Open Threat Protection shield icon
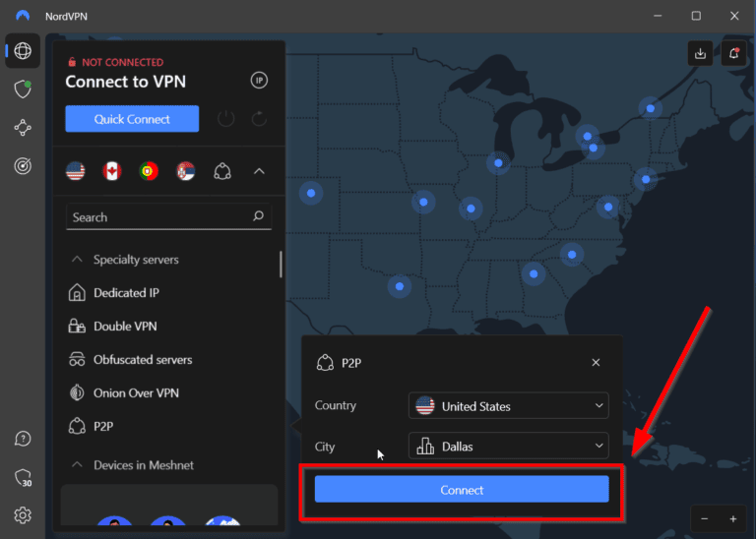This screenshot has height=539, width=756. [x=23, y=90]
